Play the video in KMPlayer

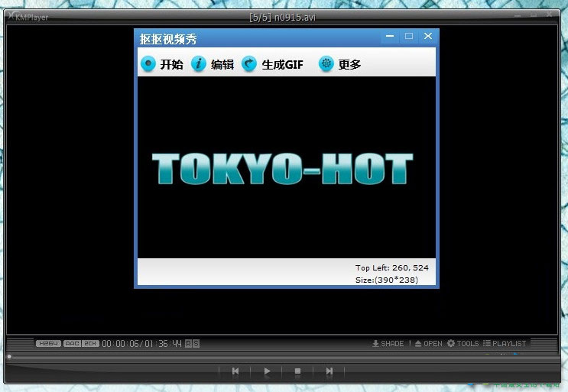click(267, 371)
